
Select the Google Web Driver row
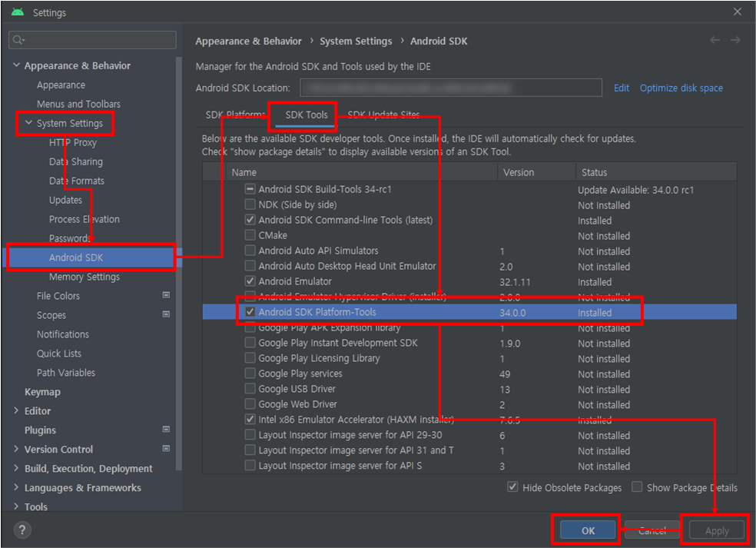click(469, 404)
